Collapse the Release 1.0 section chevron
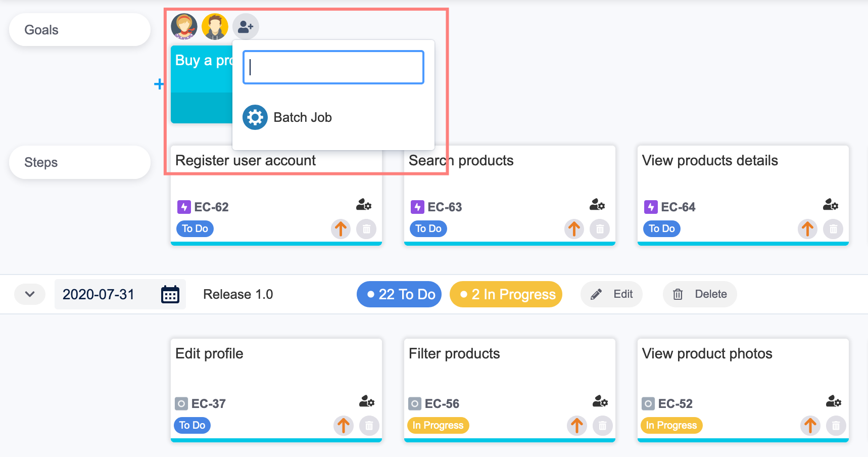 [x=30, y=294]
